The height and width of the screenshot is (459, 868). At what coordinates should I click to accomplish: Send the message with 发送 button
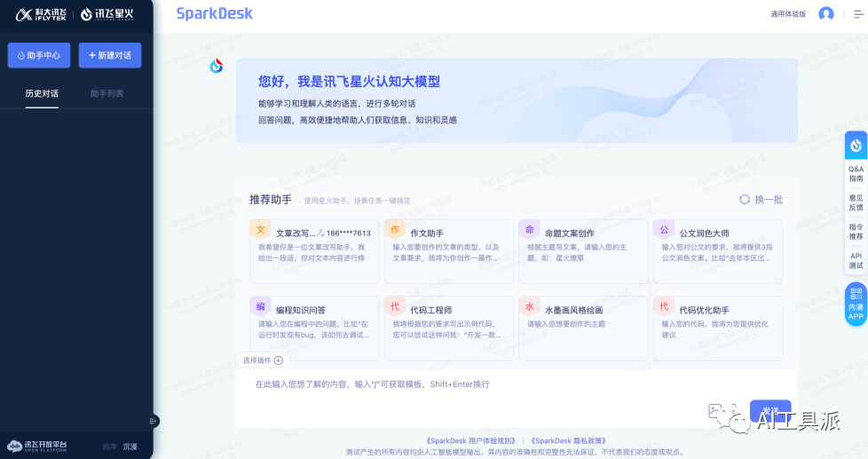770,411
